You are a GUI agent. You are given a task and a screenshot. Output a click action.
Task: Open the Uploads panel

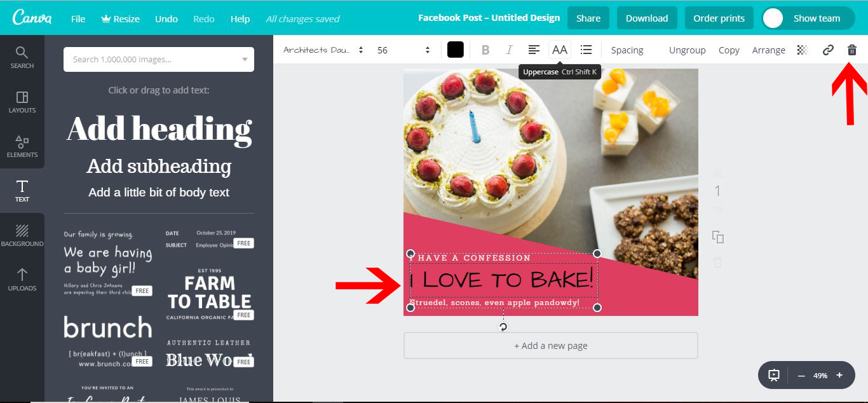(22, 278)
